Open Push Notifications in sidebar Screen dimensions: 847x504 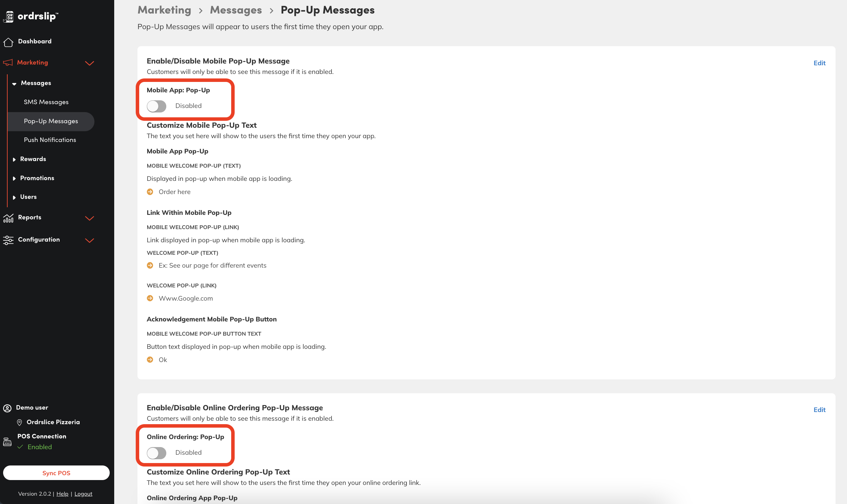pyautogui.click(x=50, y=140)
